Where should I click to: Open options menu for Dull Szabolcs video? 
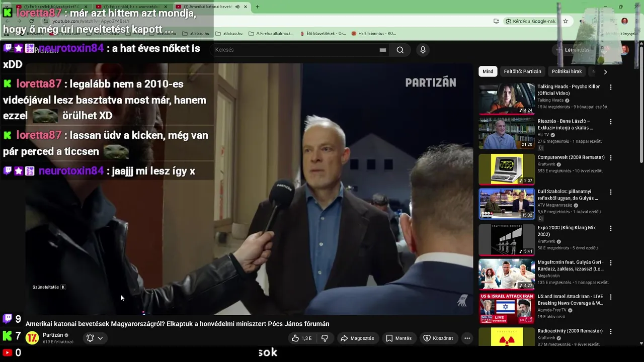point(611,192)
